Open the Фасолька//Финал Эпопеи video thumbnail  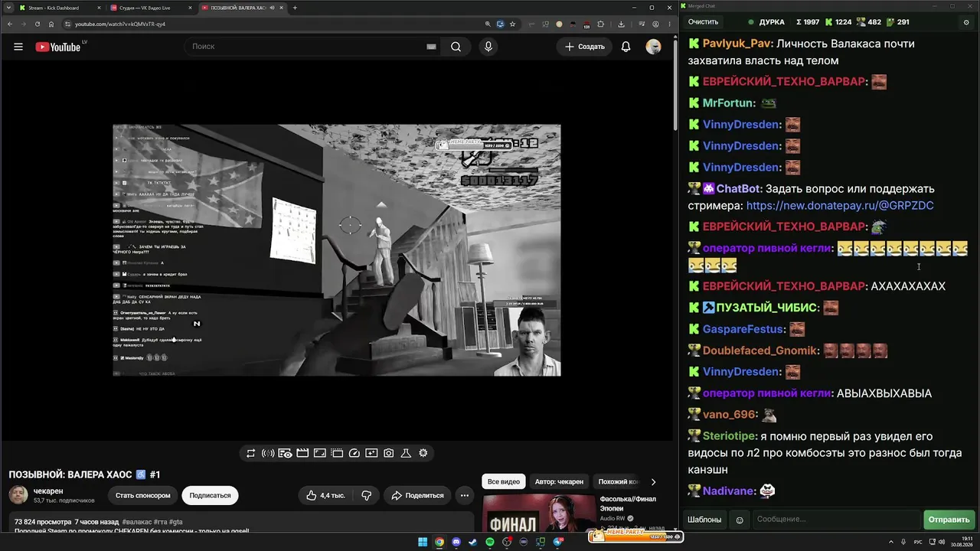[x=539, y=514]
